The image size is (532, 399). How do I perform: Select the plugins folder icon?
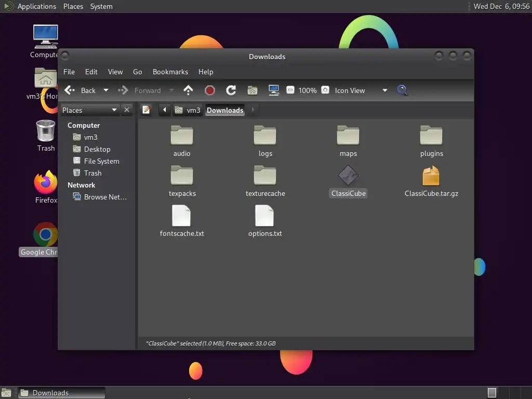(431, 135)
